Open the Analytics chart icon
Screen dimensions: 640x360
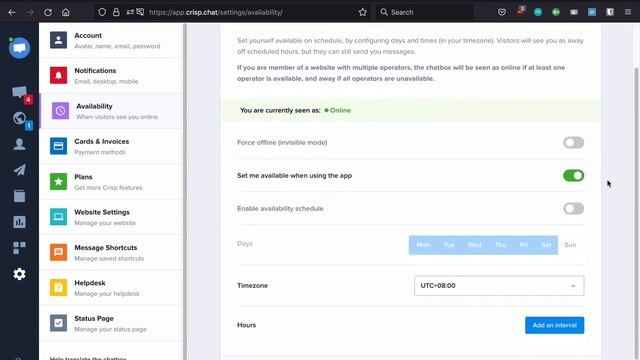19,222
